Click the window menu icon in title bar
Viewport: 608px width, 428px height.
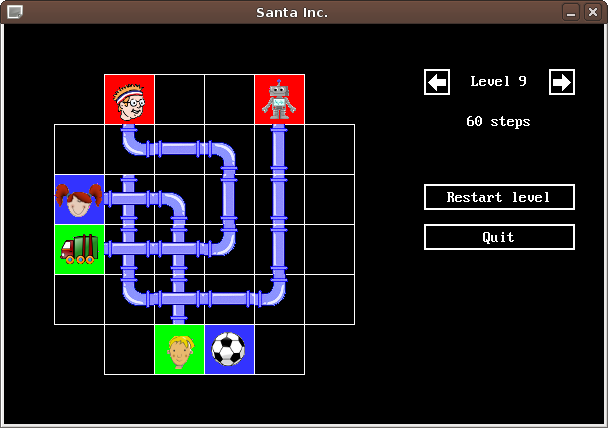pyautogui.click(x=15, y=12)
